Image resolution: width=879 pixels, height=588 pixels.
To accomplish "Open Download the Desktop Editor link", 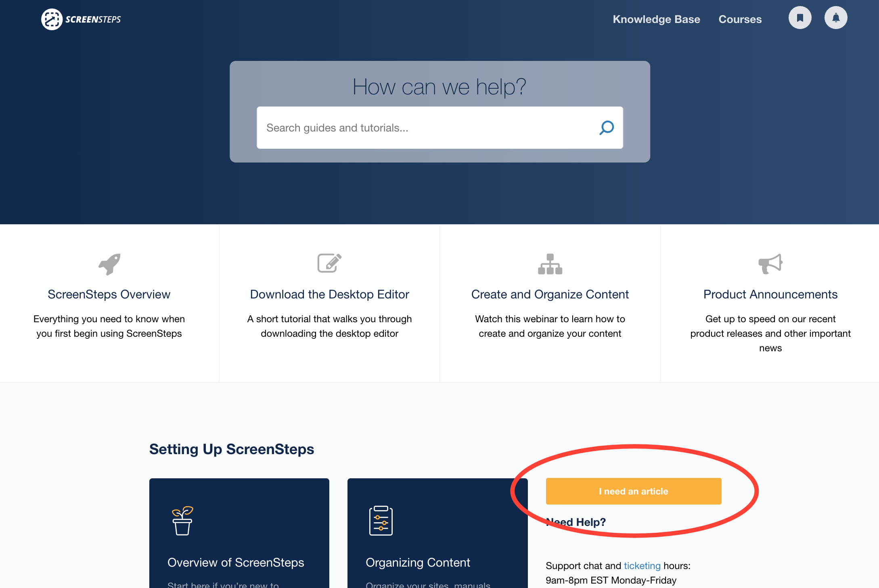I will coord(329,294).
